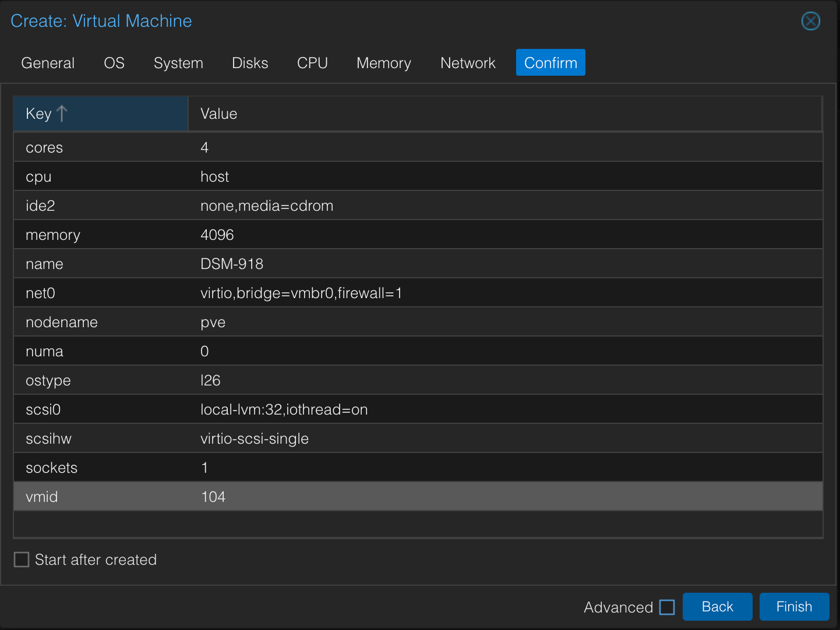Viewport: 840px width, 630px height.
Task: Enable Start after created checkbox
Action: pyautogui.click(x=22, y=560)
